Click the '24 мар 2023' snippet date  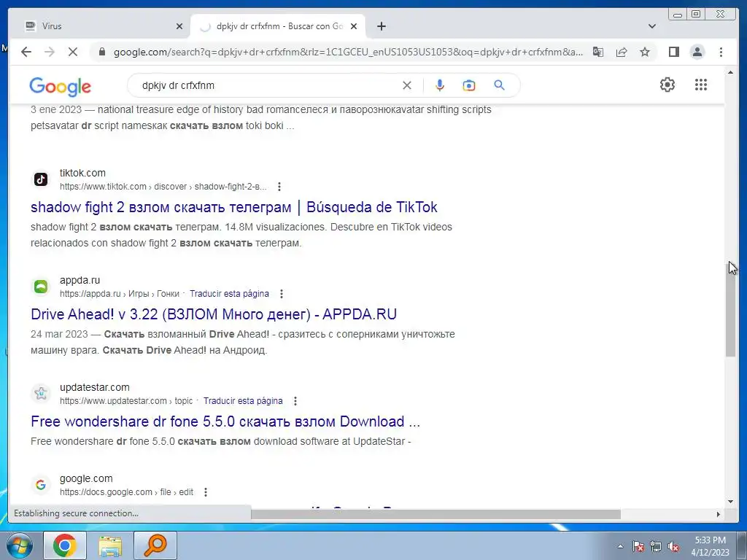[x=59, y=334]
